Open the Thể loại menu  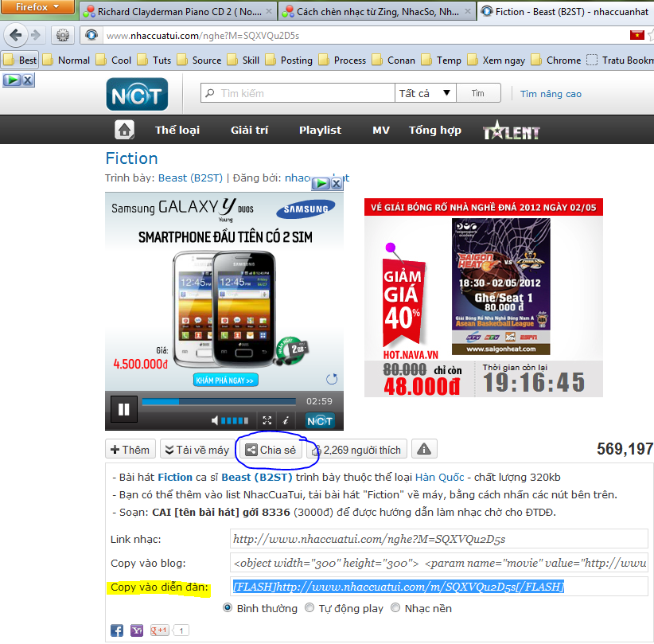coord(177,131)
